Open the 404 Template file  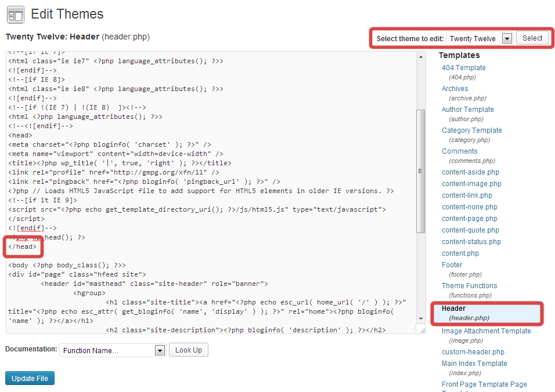[463, 67]
